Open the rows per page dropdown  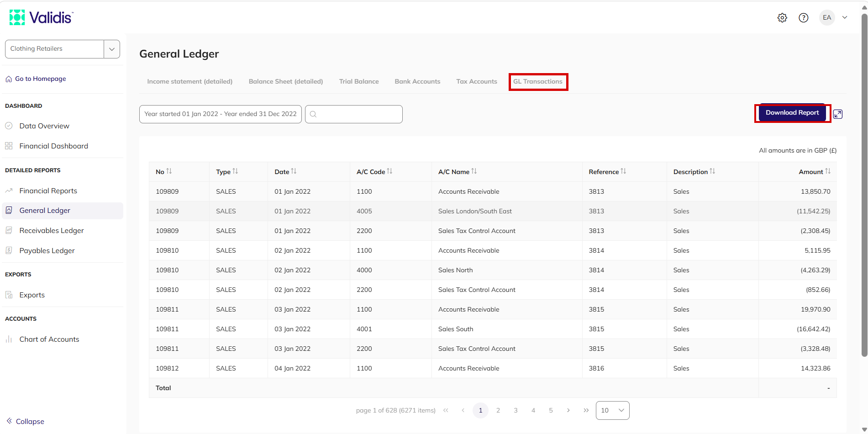pyautogui.click(x=613, y=410)
